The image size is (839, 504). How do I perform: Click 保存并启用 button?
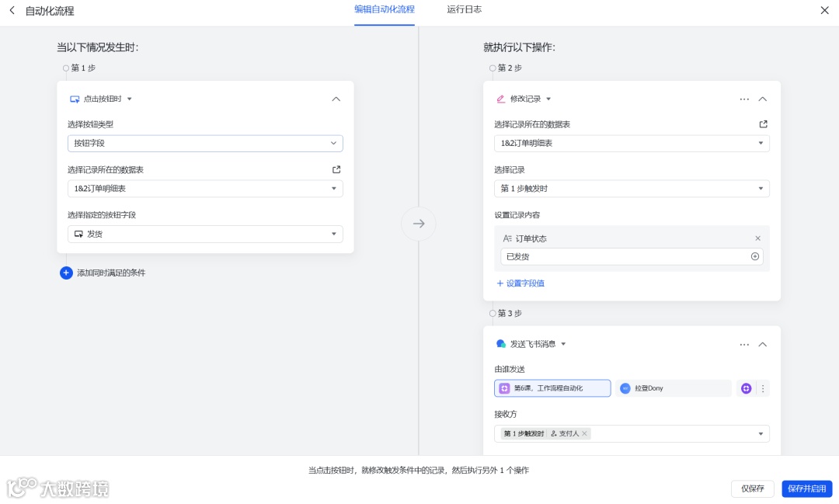click(x=806, y=488)
